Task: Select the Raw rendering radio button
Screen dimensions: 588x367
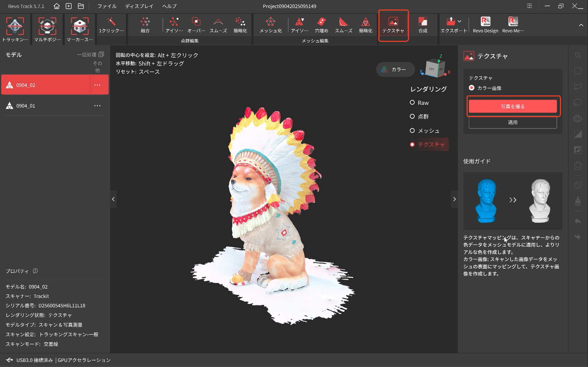Action: tap(412, 103)
